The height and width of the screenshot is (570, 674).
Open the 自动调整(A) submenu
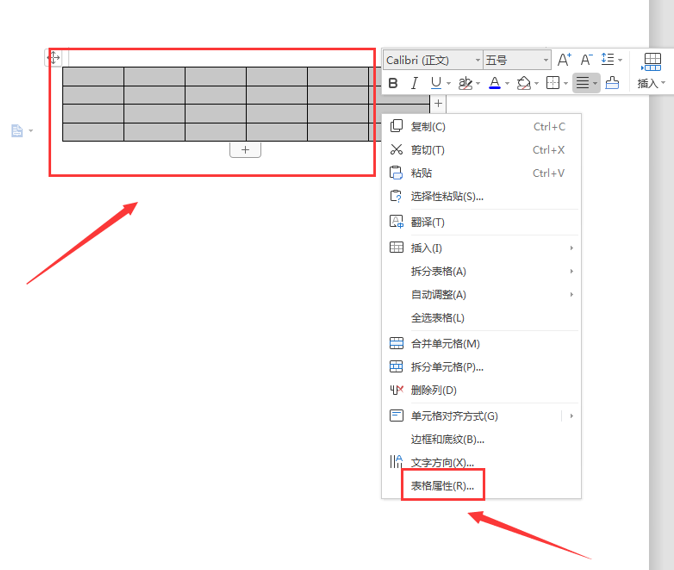(481, 294)
